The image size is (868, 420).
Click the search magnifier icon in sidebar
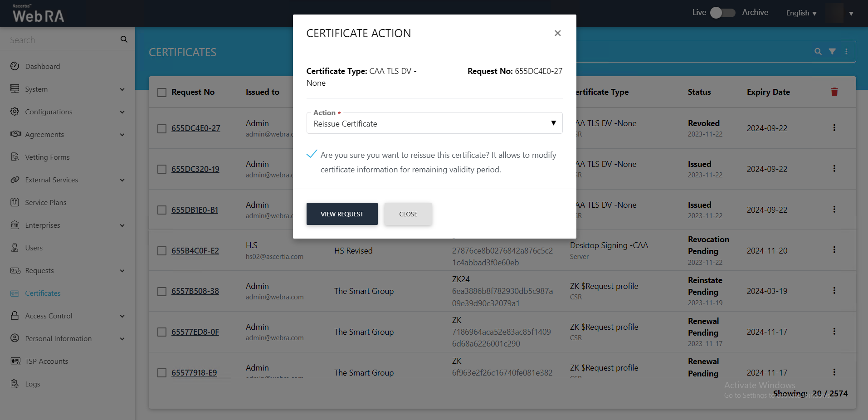pos(124,39)
